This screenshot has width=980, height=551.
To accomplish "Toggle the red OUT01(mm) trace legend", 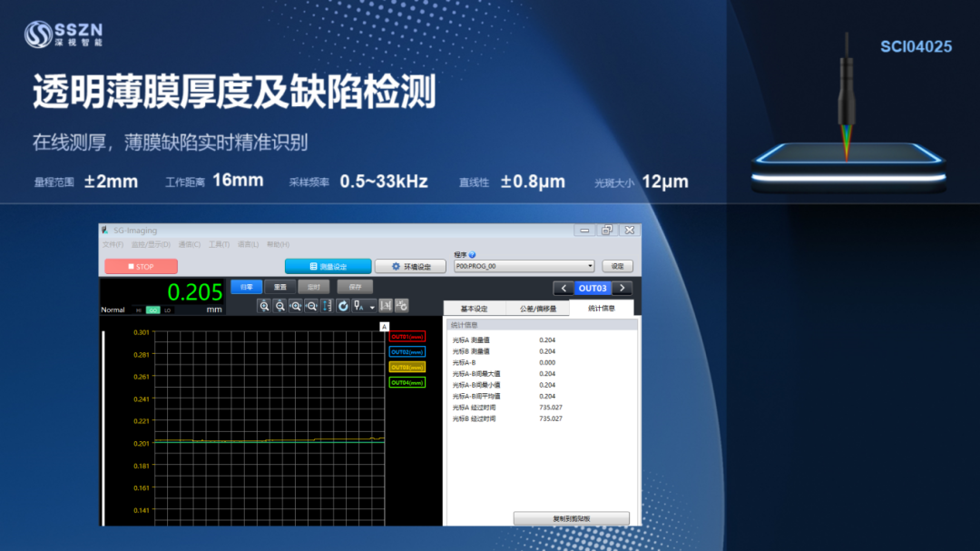I will point(407,337).
